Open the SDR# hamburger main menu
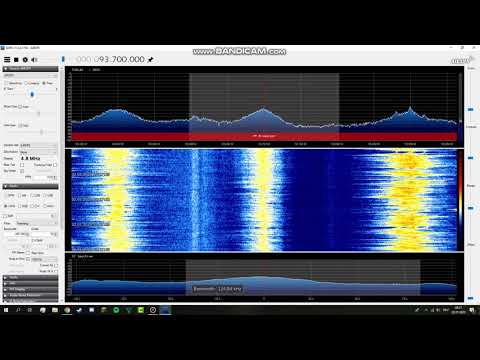The height and width of the screenshot is (360, 480). click(7, 60)
